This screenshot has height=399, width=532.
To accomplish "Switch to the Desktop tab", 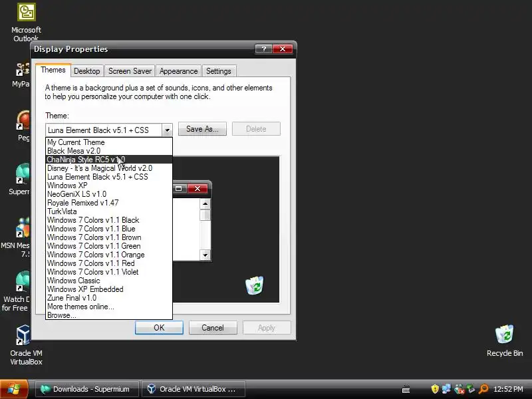I will coord(87,71).
